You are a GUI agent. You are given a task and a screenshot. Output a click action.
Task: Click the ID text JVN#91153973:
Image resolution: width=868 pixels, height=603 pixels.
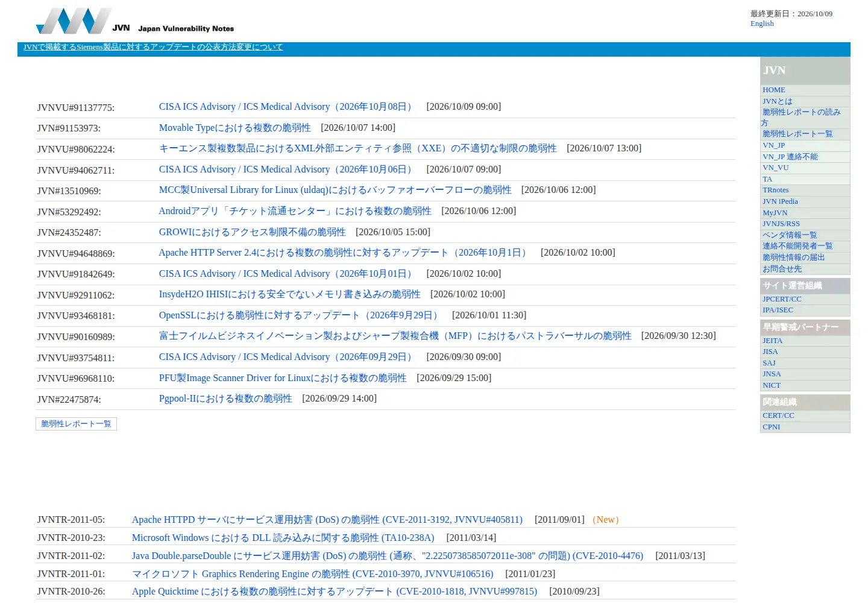[x=69, y=128]
